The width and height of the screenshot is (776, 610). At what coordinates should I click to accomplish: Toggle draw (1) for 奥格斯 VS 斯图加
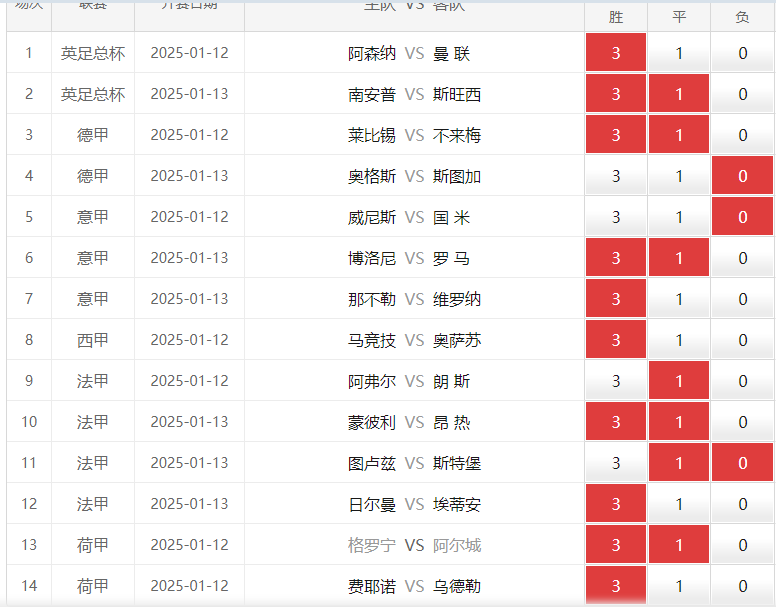pyautogui.click(x=679, y=176)
